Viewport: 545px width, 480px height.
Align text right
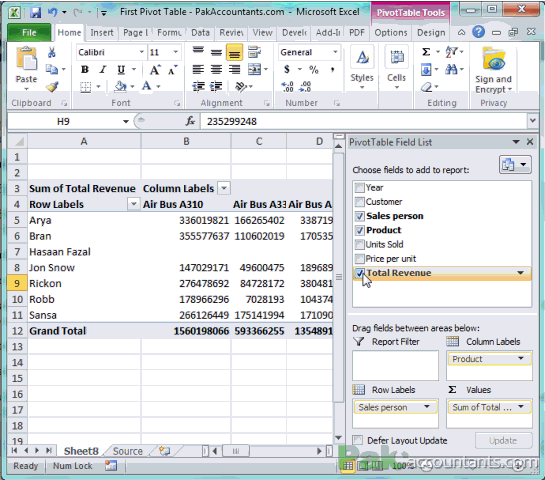pyautogui.click(x=234, y=70)
